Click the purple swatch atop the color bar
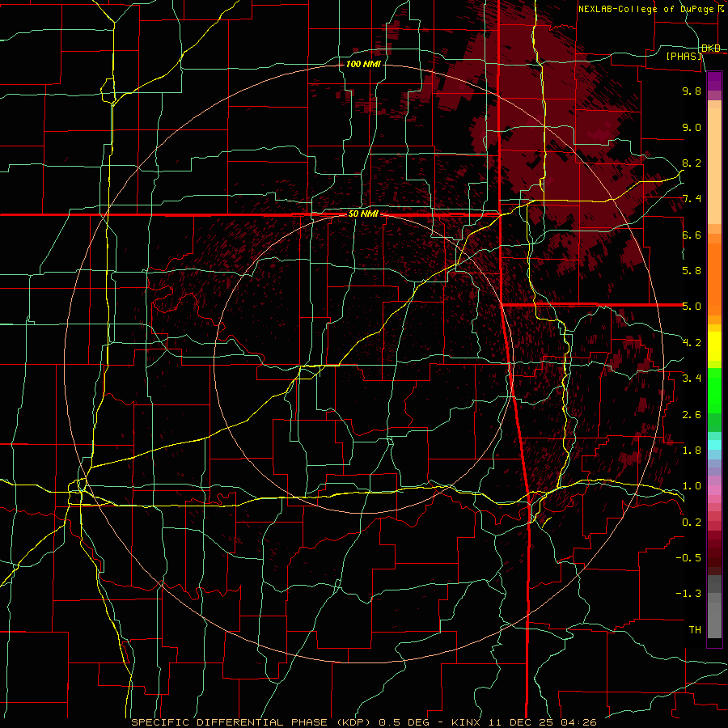Image resolution: width=728 pixels, height=728 pixels. 714,81
